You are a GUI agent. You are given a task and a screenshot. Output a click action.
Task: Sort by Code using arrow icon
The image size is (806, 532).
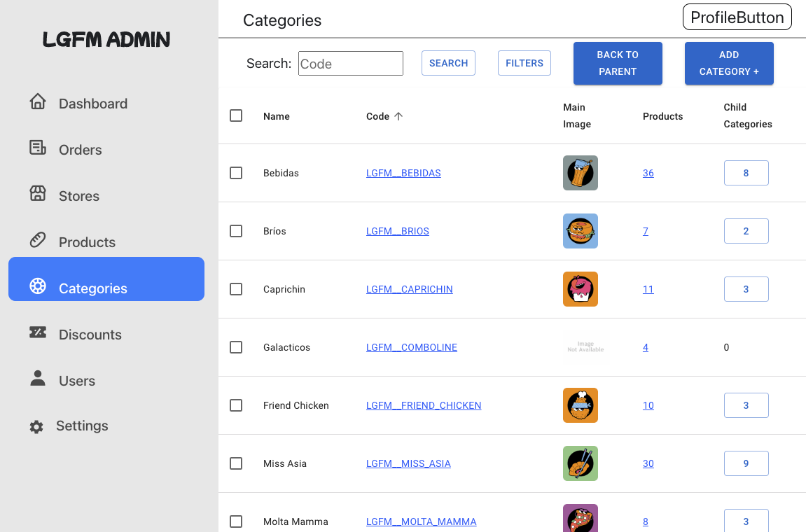[398, 116]
